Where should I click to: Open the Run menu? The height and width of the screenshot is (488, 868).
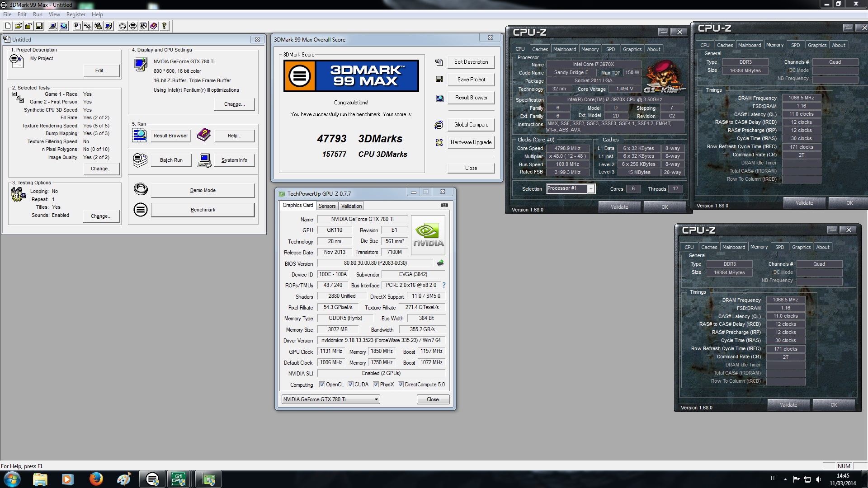(38, 14)
